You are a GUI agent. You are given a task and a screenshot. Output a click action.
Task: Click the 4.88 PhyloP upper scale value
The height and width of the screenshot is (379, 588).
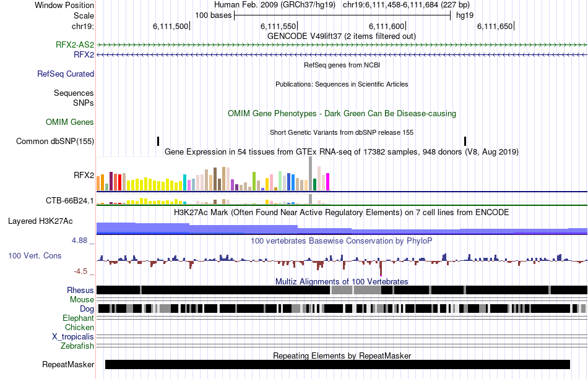click(x=79, y=241)
